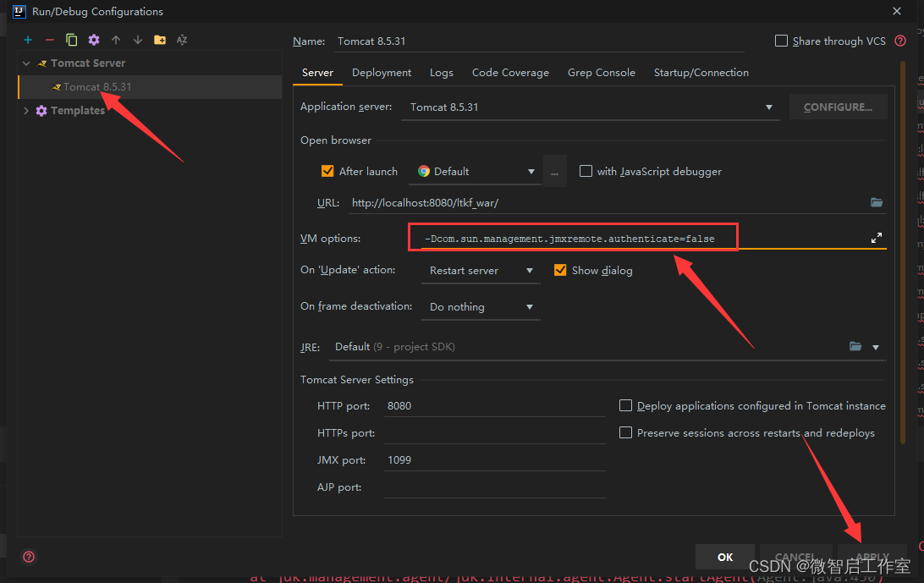This screenshot has width=924, height=583.
Task: Switch to the Deployment tab
Action: click(x=382, y=73)
